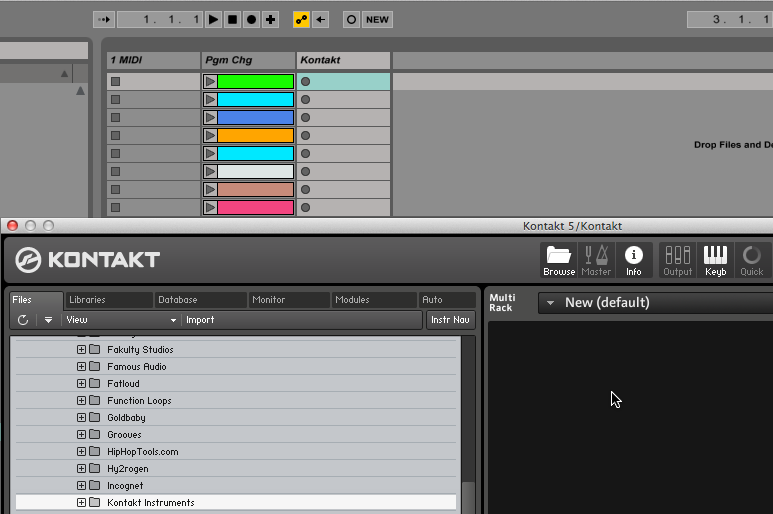Launch the salmon clip in Pgm Chg
The height and width of the screenshot is (514, 773).
pos(210,189)
